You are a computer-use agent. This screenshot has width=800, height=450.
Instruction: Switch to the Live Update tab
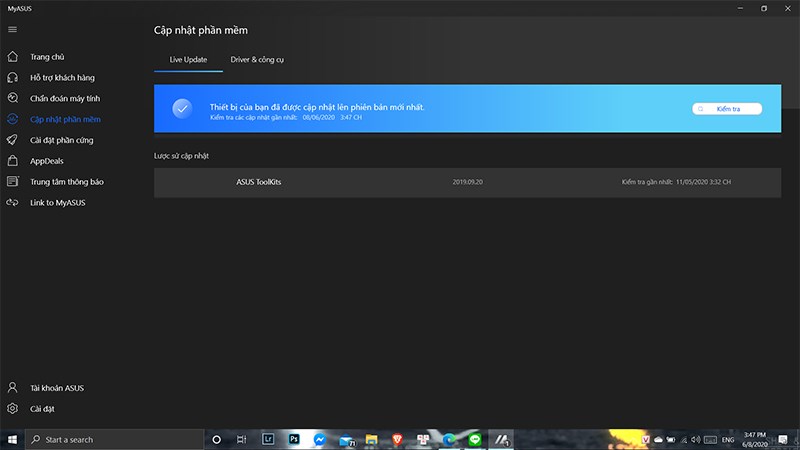[188, 60]
